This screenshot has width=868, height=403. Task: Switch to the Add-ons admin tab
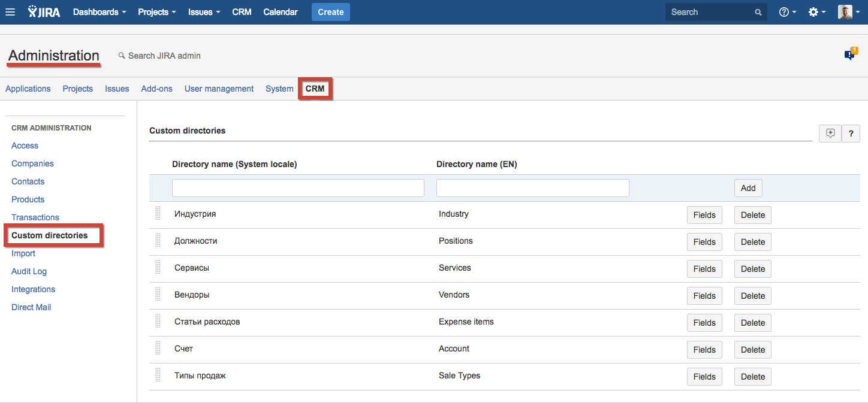click(x=156, y=89)
